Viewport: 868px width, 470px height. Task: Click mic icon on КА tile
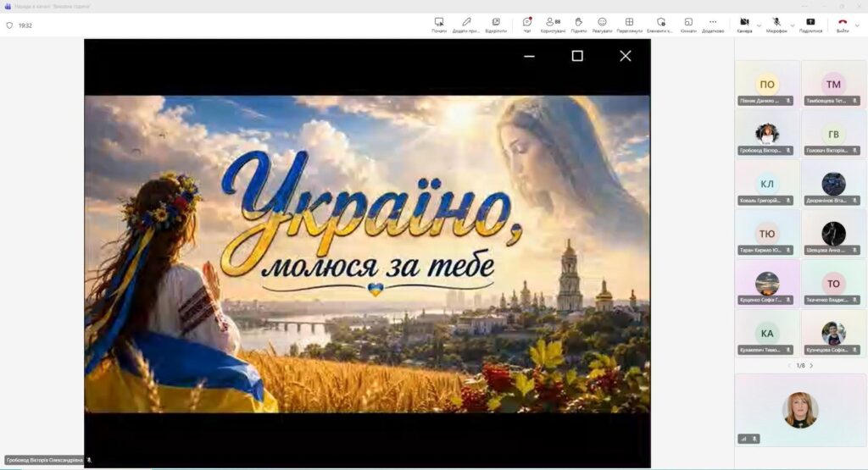788,350
